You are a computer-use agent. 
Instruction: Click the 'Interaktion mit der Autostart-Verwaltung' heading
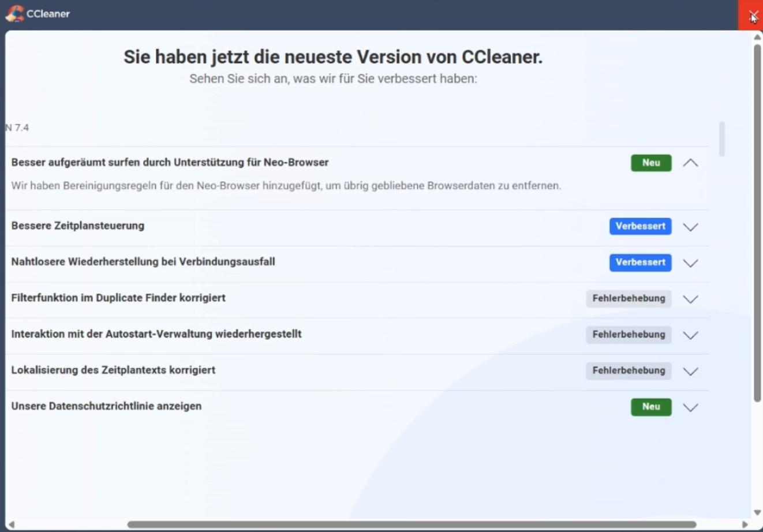[x=156, y=334]
